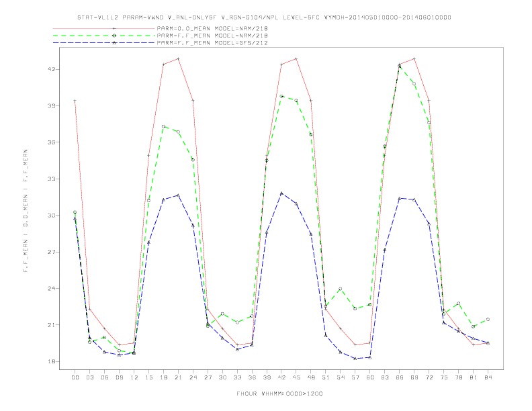Click x-axis tick label 57
The width and height of the screenshot is (532, 411).
pos(355,377)
